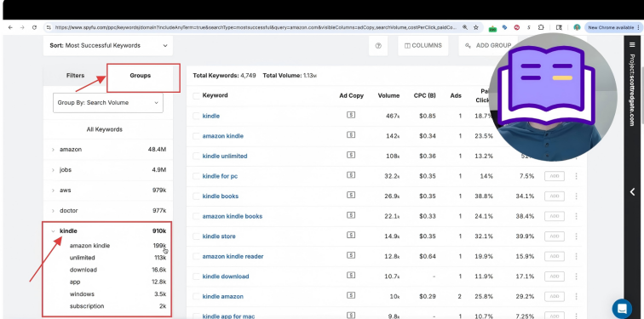The width and height of the screenshot is (644, 319).
Task: Check the box for amazon kindle reader
Action: pos(196,256)
